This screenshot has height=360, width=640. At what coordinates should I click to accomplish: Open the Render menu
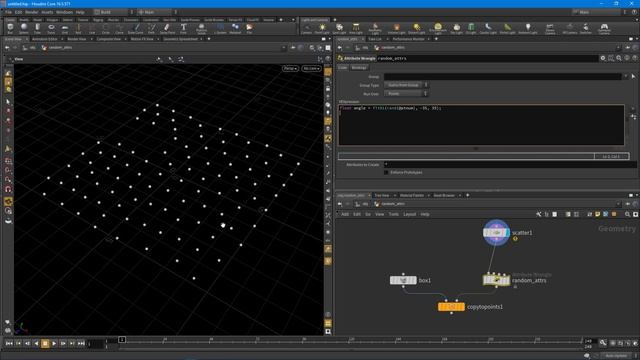pyautogui.click(x=31, y=12)
